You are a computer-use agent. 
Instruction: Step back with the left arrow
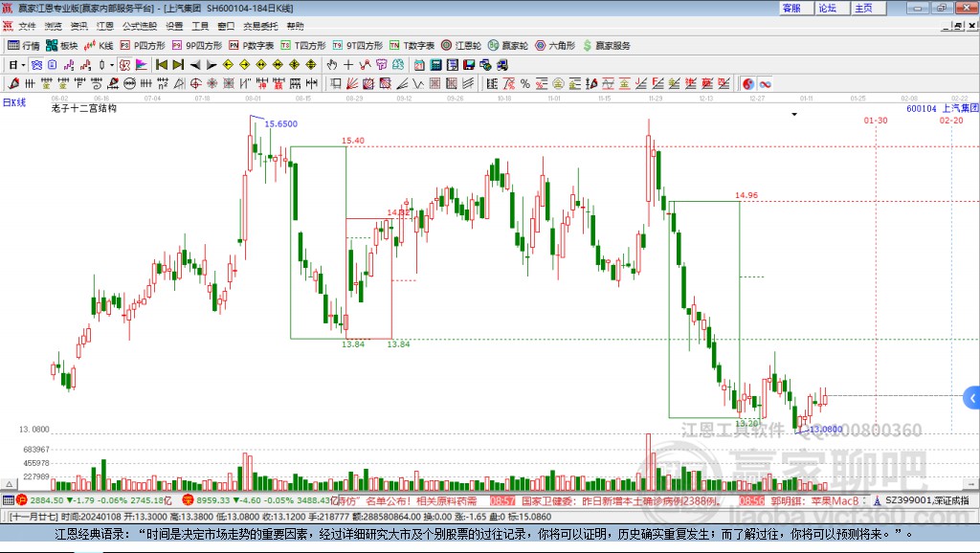point(195,65)
